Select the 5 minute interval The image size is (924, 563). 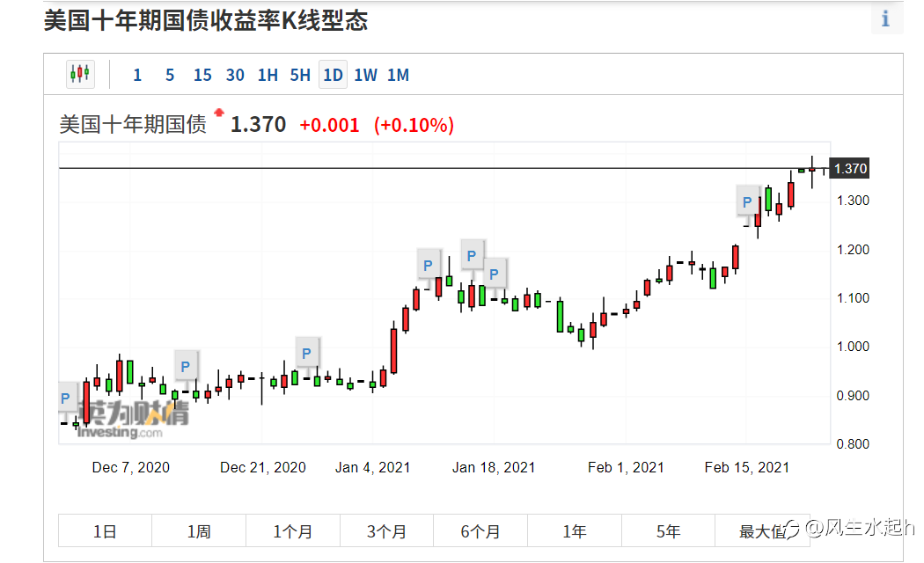pos(170,75)
